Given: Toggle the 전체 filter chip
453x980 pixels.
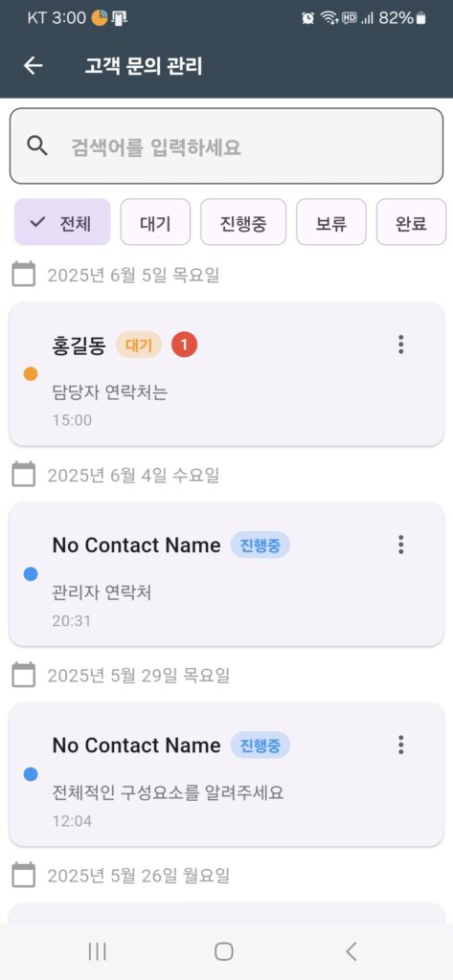Looking at the screenshot, I should (x=62, y=222).
